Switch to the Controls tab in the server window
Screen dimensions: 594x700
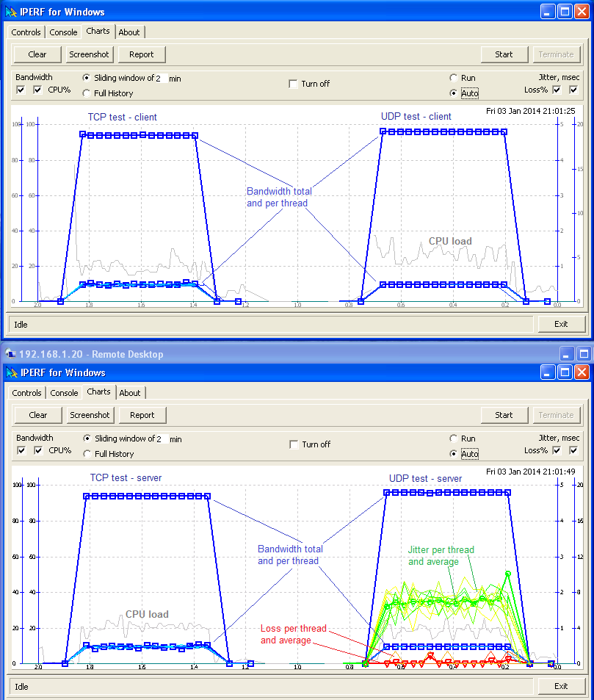tap(27, 393)
